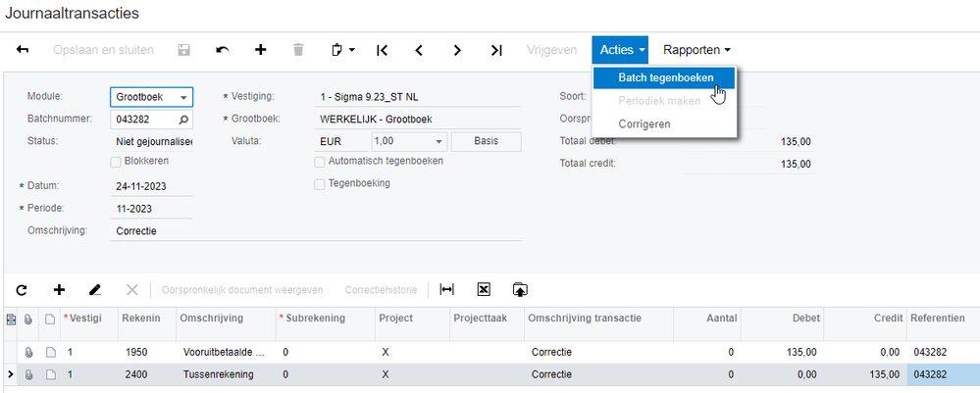Click the Vestiging field value
Screen dimensions: 980x393
pyautogui.click(x=418, y=97)
